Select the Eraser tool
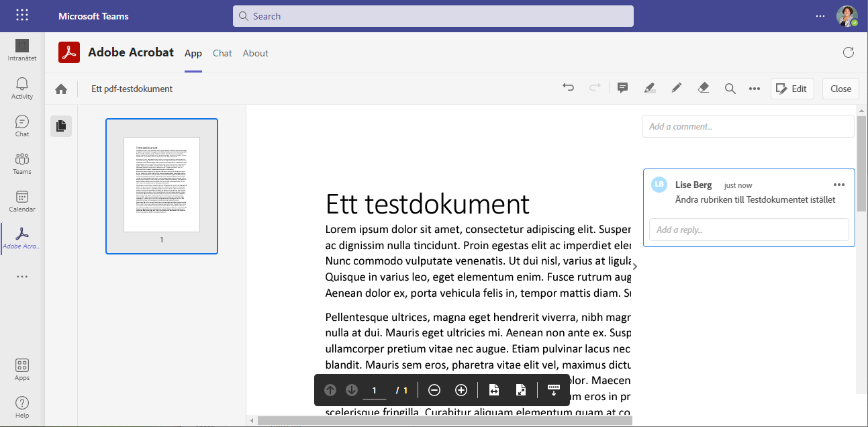The width and height of the screenshot is (868, 427). point(704,88)
